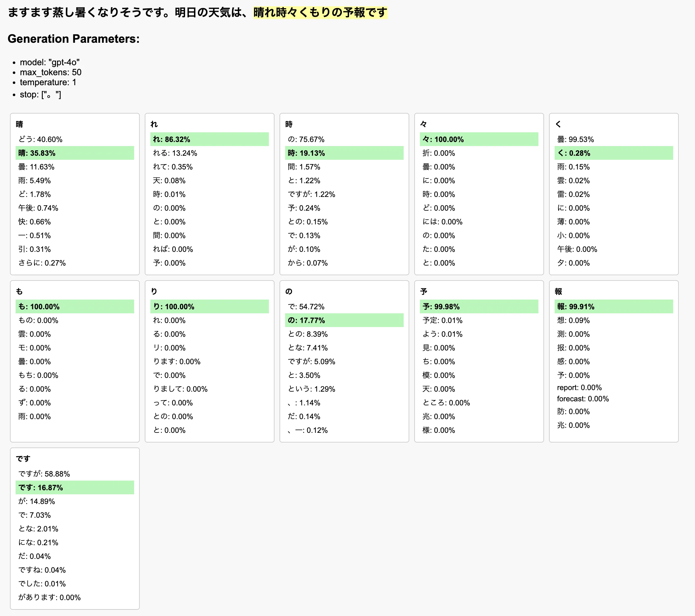
Task: Click the highlighted 晴: 35.83% row
Action: [x=75, y=153]
